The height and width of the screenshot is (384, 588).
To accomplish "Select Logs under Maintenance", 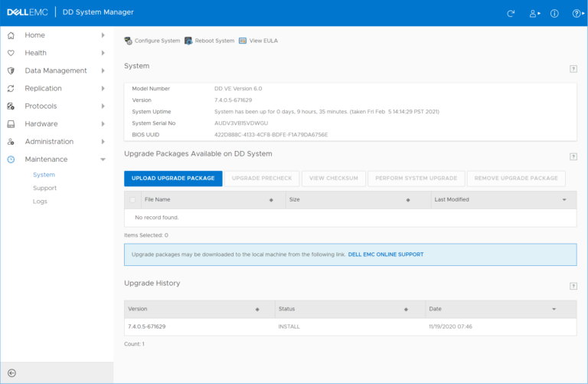I will tap(40, 202).
